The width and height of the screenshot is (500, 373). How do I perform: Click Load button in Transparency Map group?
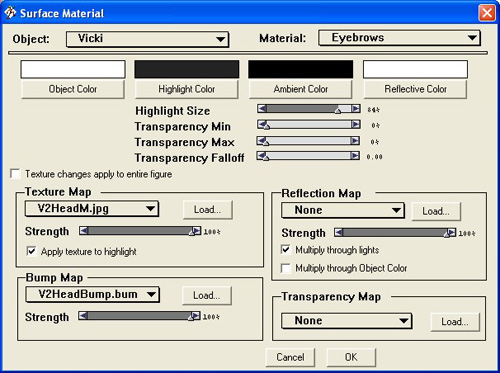coord(455,322)
